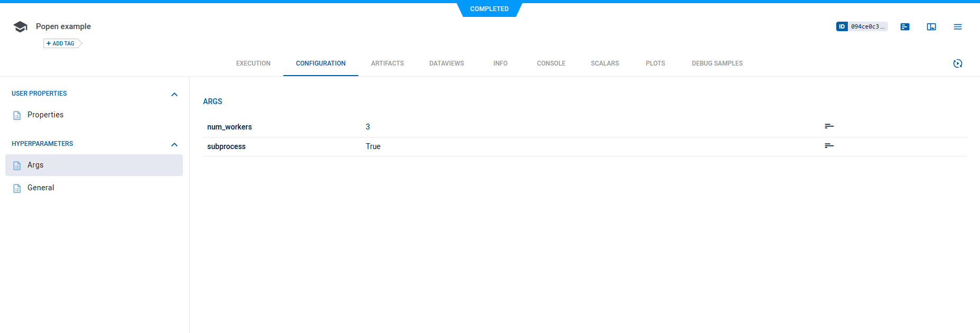Collapse the User Properties section
The height and width of the screenshot is (333, 980).
(x=174, y=94)
